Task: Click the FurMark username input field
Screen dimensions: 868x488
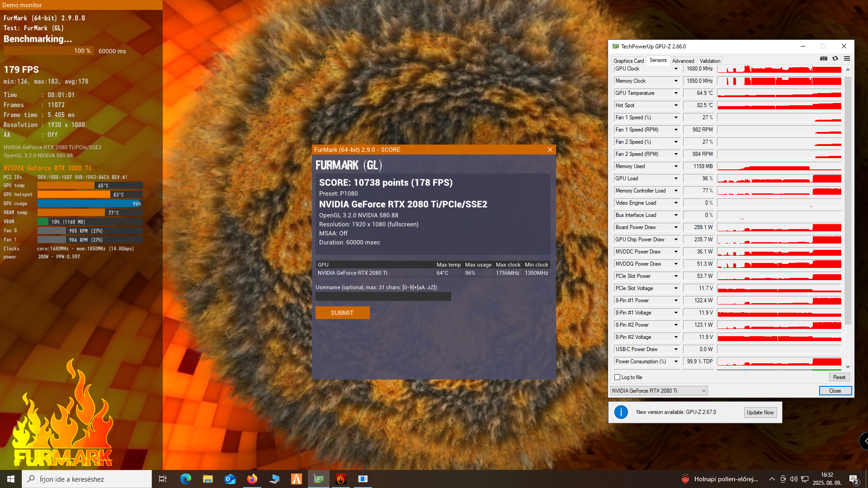Action: [x=383, y=297]
